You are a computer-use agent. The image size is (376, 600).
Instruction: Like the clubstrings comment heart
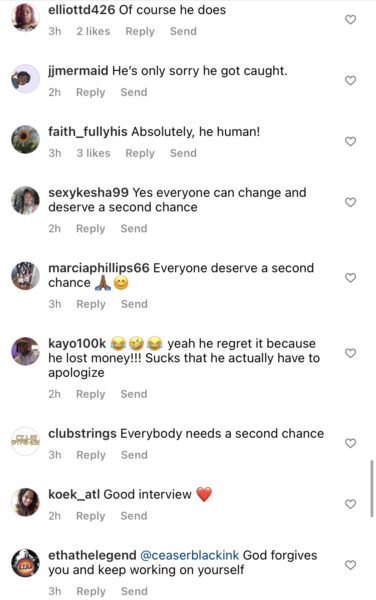(x=350, y=443)
